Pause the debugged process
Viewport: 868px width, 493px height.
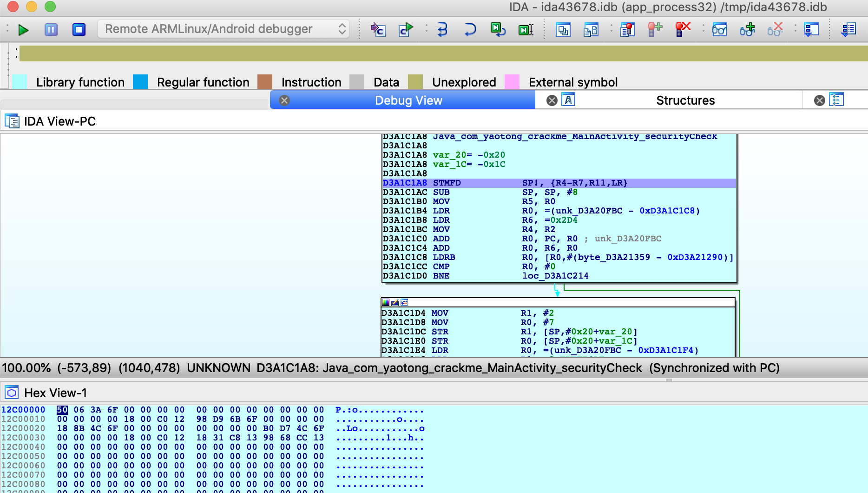(x=51, y=30)
